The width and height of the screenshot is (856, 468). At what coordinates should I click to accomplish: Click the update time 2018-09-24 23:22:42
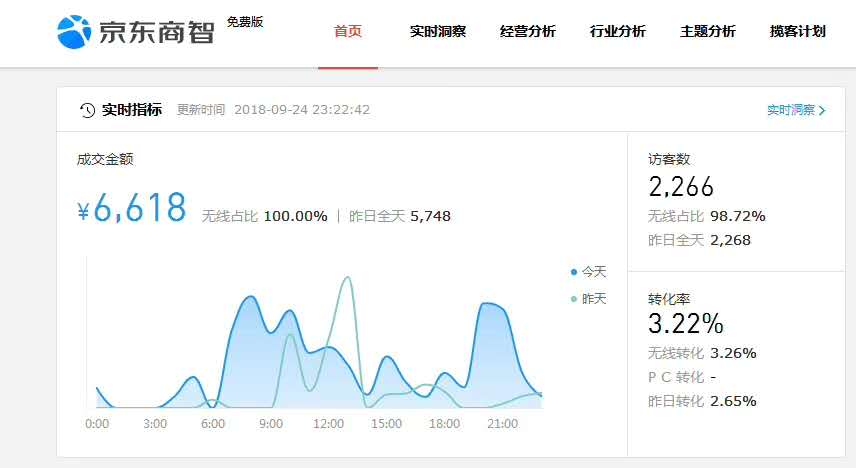[x=302, y=110]
